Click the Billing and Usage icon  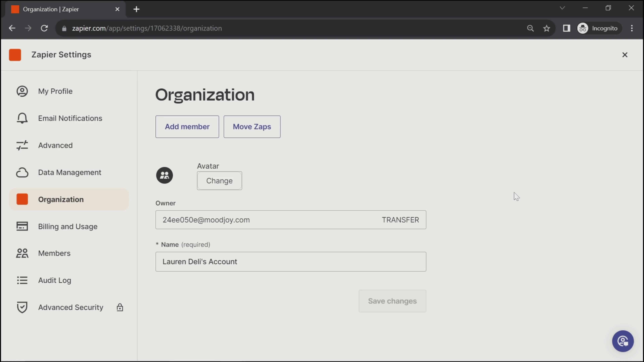coord(23,226)
